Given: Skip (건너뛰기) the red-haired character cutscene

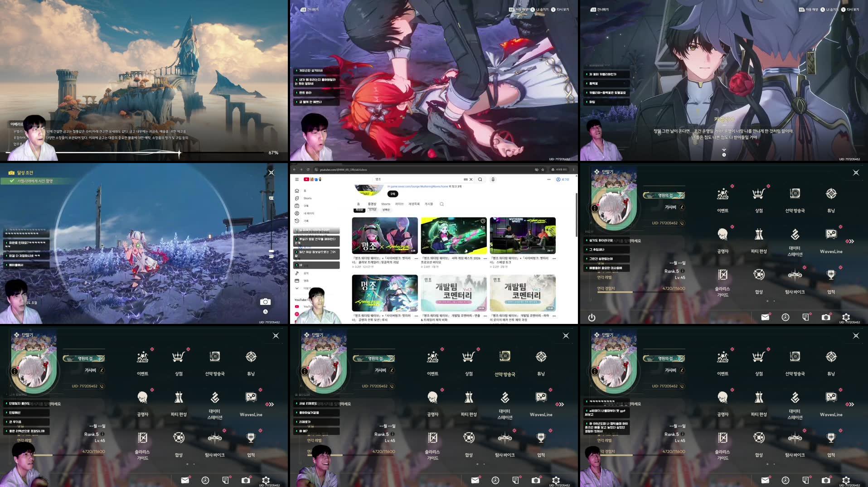Looking at the screenshot, I should [x=309, y=10].
